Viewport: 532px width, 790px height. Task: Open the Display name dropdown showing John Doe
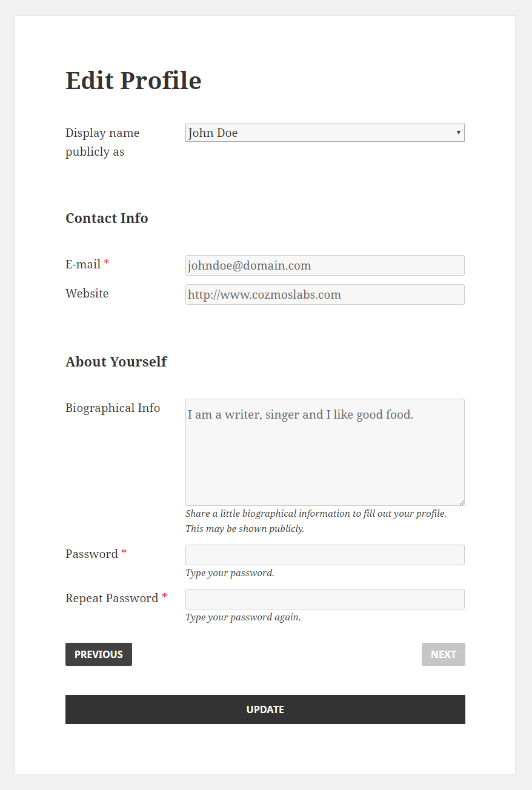click(325, 133)
